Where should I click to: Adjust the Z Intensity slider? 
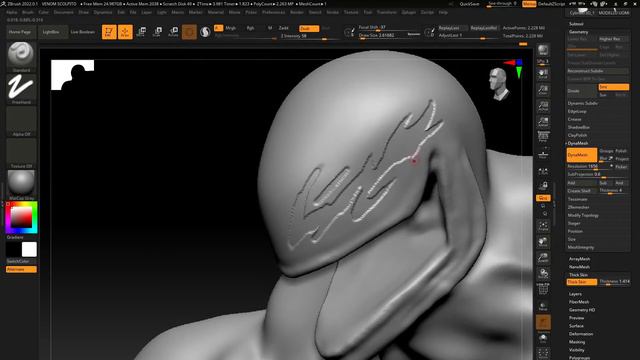click(x=309, y=36)
